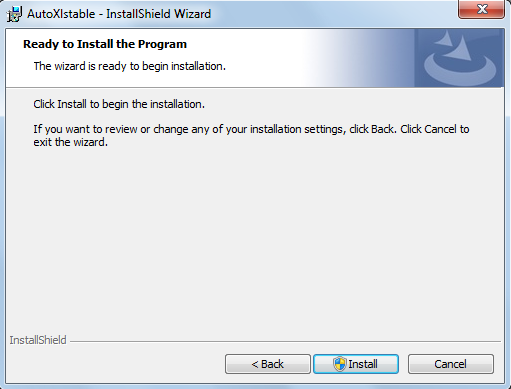The width and height of the screenshot is (511, 389).
Task: Click the AutoXlstable window title text
Action: 119,14
